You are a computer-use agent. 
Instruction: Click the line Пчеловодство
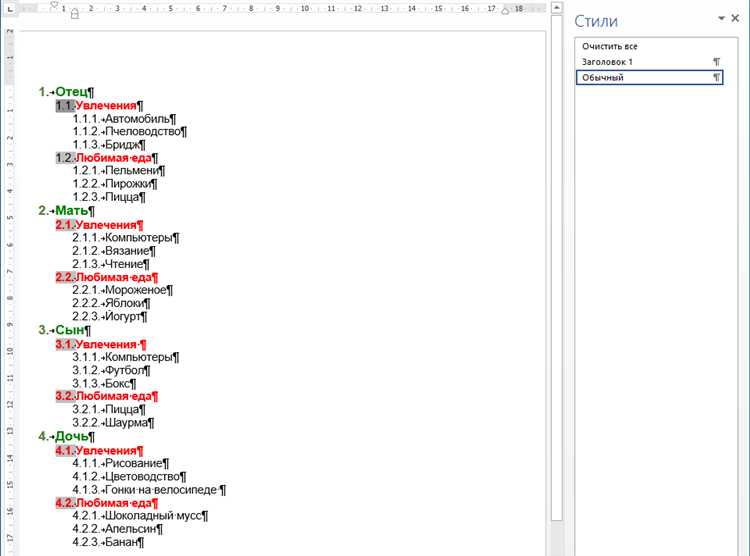130,132
